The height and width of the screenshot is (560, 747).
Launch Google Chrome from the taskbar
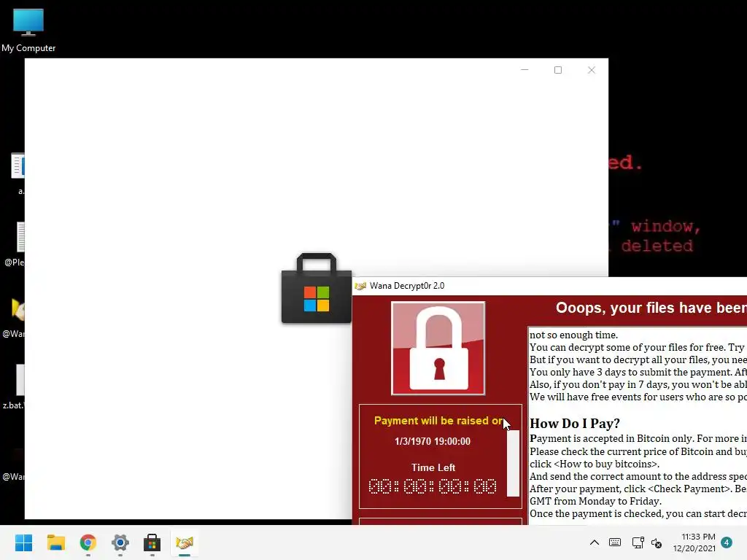[88, 542]
